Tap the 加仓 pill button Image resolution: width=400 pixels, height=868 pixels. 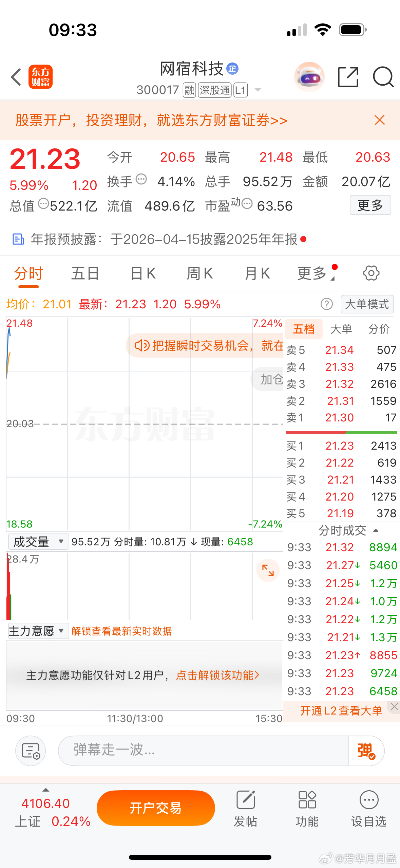click(267, 379)
